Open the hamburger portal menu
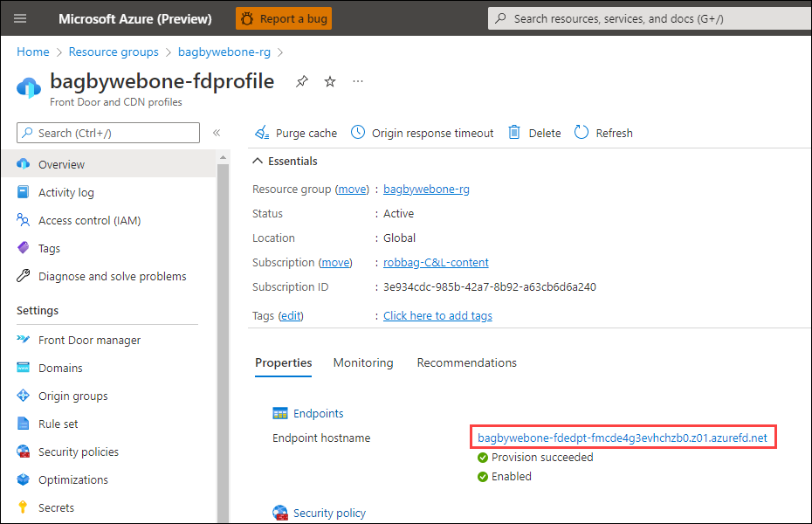812x524 pixels. click(20, 18)
